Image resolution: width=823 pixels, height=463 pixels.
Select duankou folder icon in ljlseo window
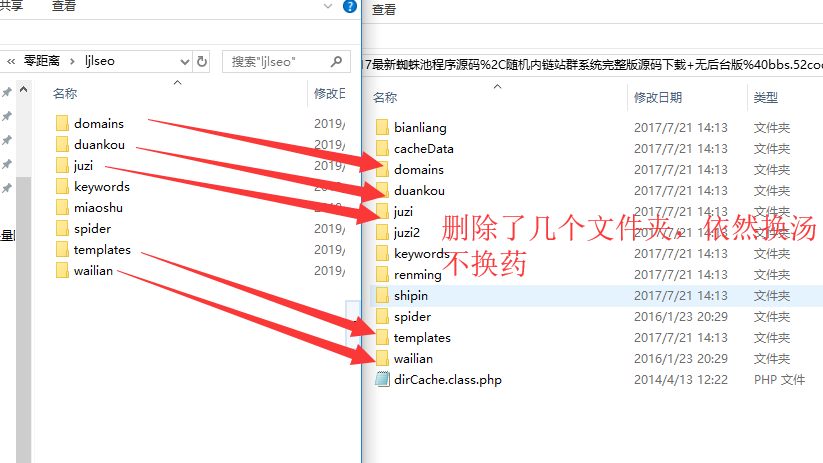tap(62, 144)
